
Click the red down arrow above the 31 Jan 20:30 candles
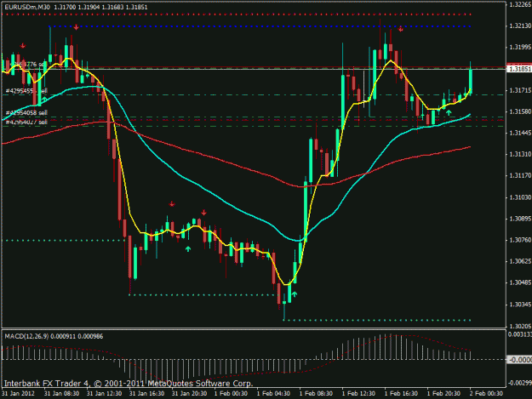coord(204,213)
